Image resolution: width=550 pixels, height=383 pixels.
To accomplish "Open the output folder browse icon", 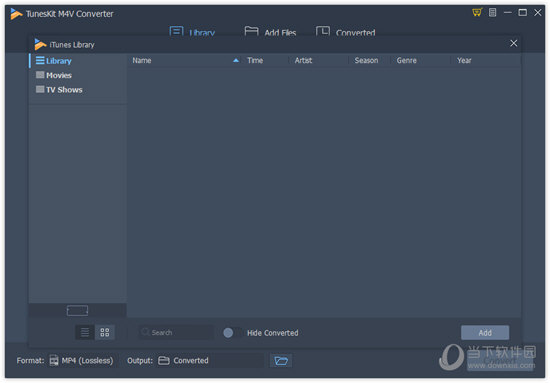I will point(281,361).
